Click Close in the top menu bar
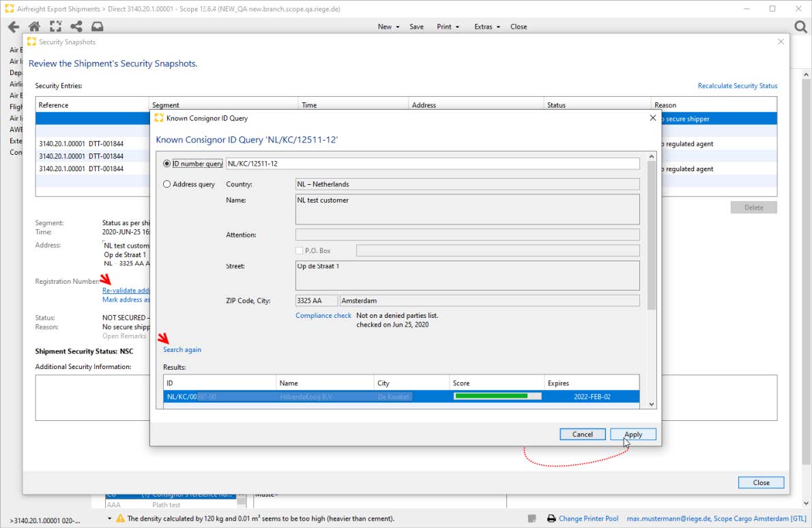 pos(519,27)
